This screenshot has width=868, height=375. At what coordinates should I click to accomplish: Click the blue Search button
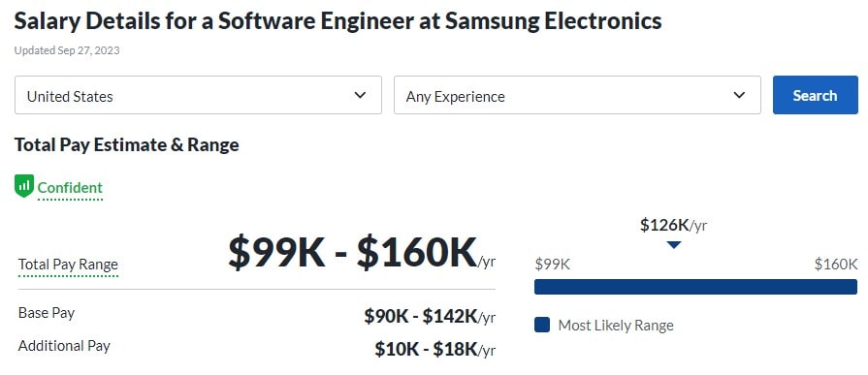click(816, 95)
